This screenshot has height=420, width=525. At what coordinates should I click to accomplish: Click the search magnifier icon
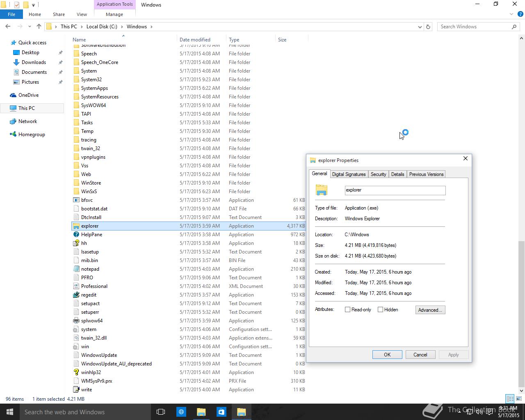click(x=514, y=27)
